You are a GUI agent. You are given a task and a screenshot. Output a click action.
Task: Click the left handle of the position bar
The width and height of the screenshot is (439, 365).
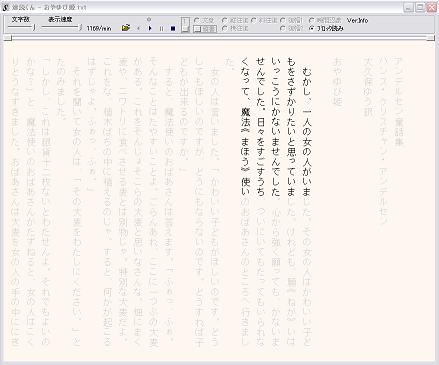pyautogui.click(x=7, y=38)
